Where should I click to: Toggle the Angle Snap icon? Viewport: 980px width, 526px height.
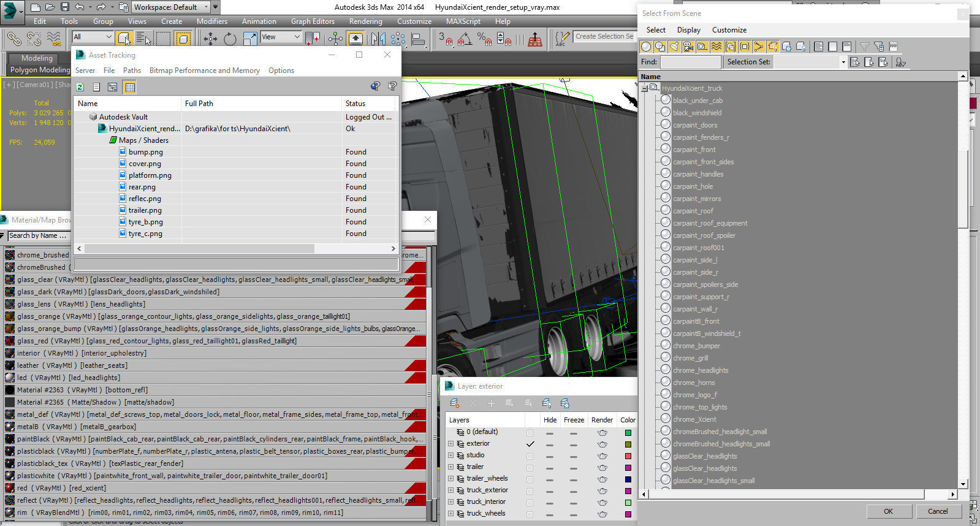click(x=465, y=39)
